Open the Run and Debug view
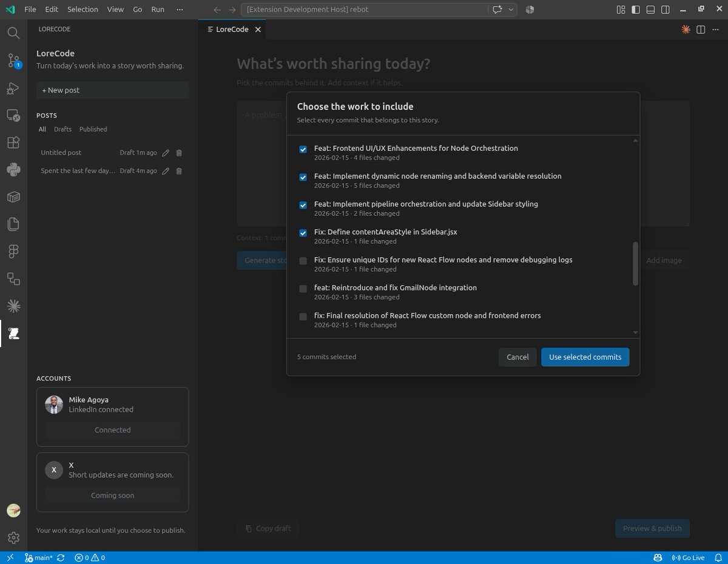 pyautogui.click(x=13, y=89)
